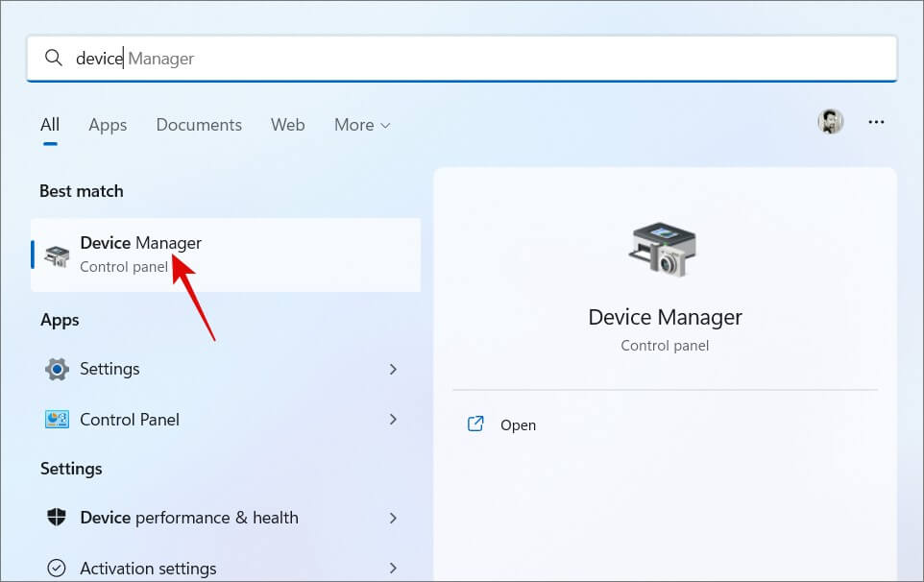Image resolution: width=924 pixels, height=582 pixels.
Task: Select the Web filter tab
Action: click(287, 125)
